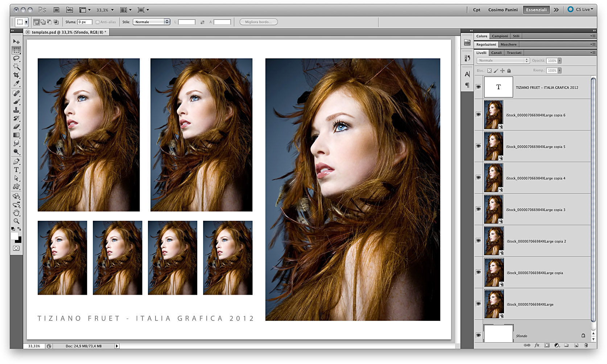This screenshot has height=364, width=607.
Task: Switch to the Canali tab
Action: 496,53
